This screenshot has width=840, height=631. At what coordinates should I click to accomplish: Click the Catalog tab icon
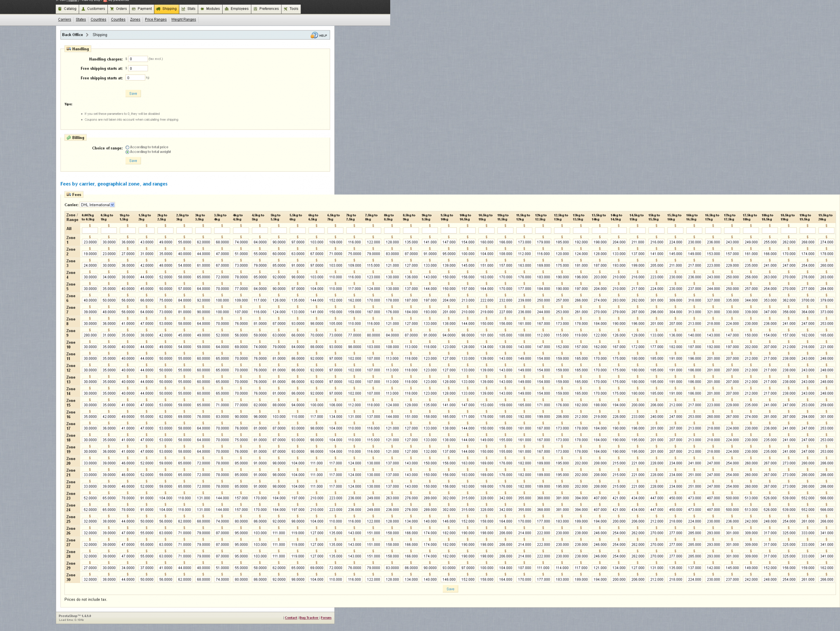(60, 9)
